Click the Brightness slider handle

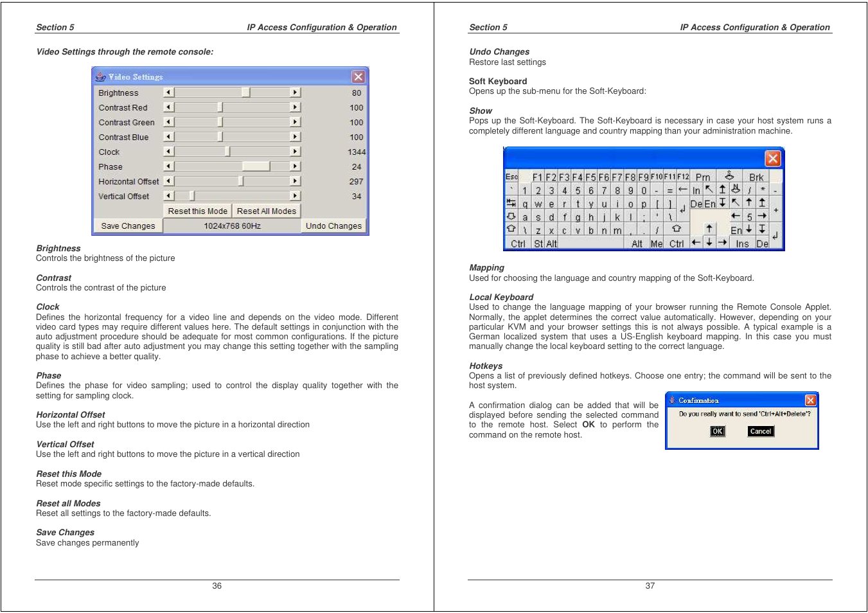click(x=245, y=93)
